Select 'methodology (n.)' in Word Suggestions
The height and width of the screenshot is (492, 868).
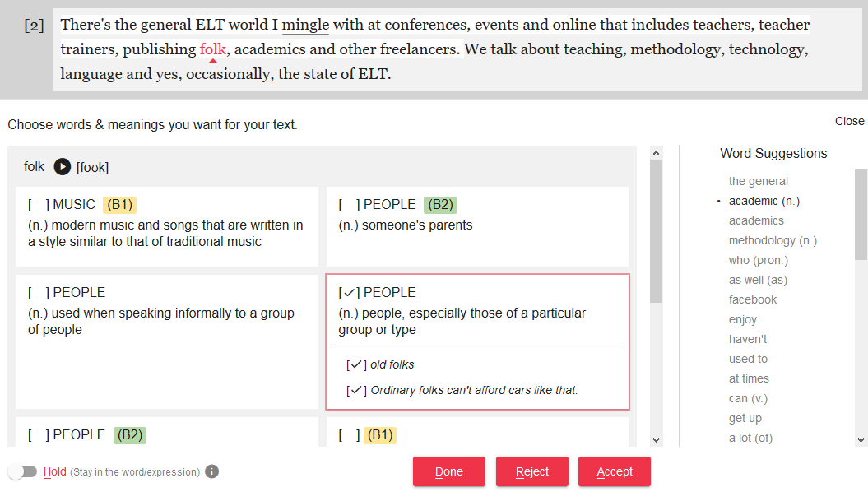pos(773,240)
